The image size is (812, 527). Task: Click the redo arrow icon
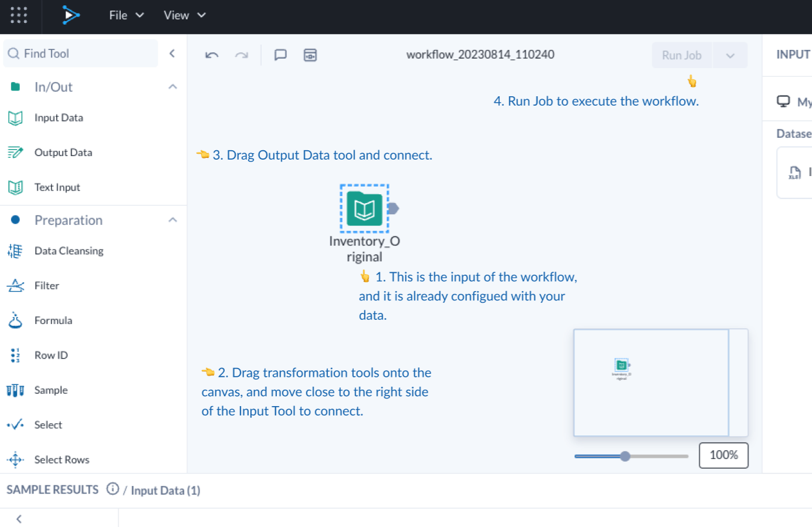click(x=242, y=55)
